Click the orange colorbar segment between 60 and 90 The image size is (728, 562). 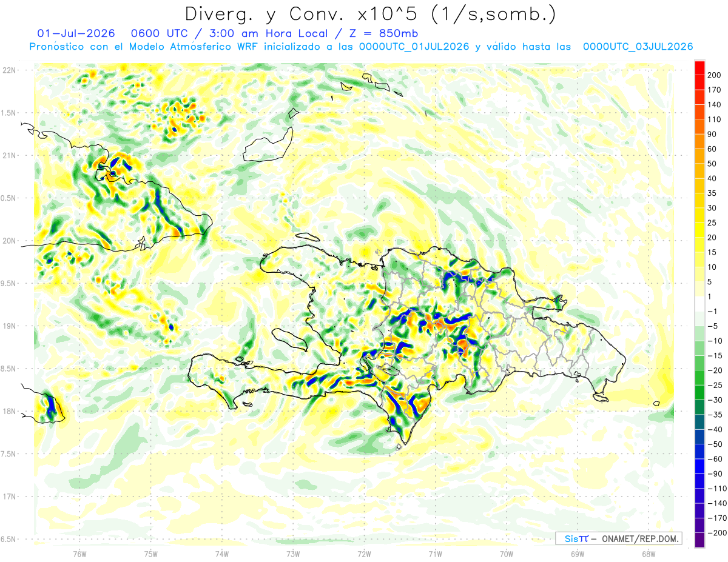tap(700, 141)
